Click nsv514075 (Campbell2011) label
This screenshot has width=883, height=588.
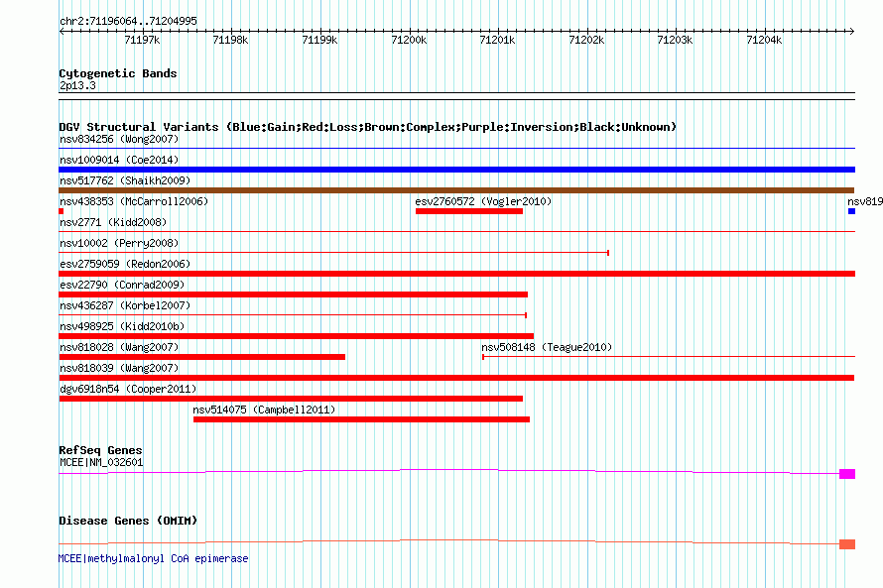coord(264,410)
